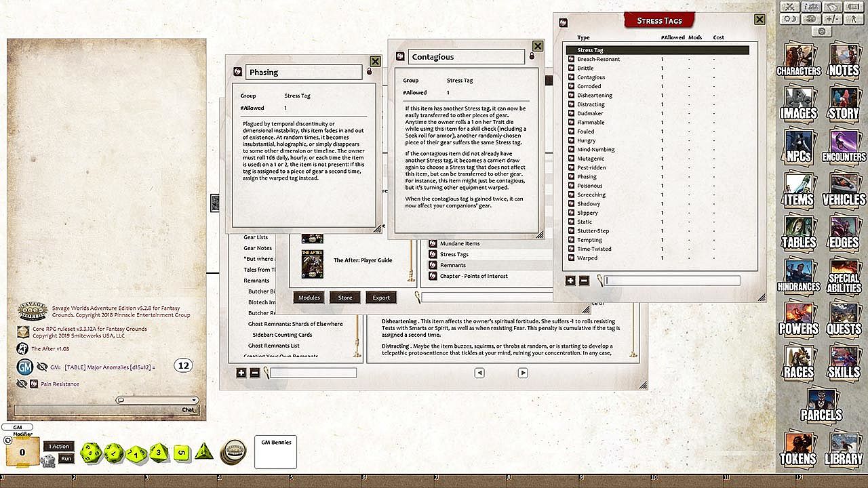Viewport: 868px width, 488px height.
Task: Open the Notes sidebar panel
Action: (x=844, y=60)
